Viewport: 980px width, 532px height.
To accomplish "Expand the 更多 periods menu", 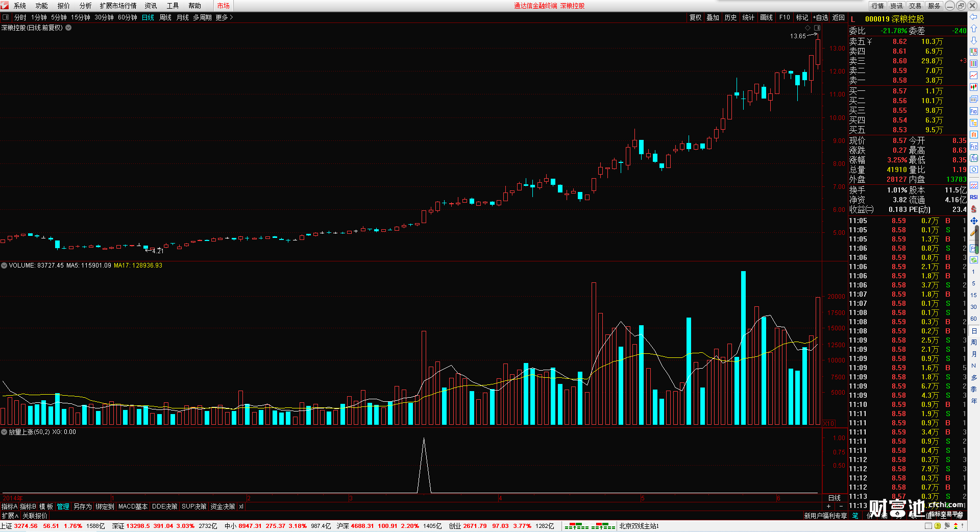I will (224, 17).
